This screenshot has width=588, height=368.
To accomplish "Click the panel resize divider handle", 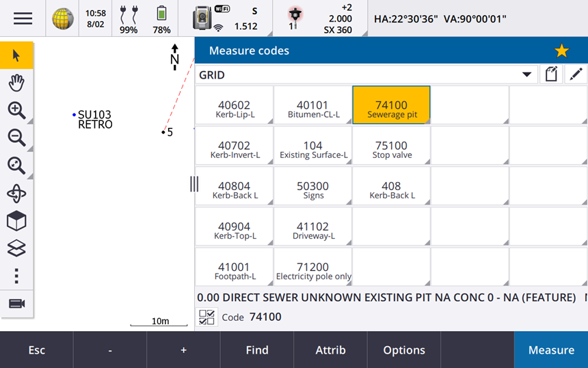I will [x=194, y=183].
